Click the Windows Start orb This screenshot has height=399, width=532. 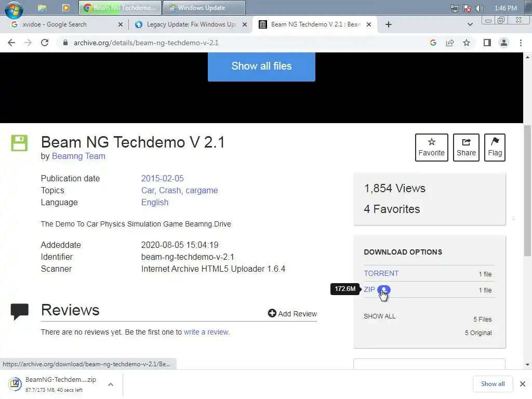14,9
